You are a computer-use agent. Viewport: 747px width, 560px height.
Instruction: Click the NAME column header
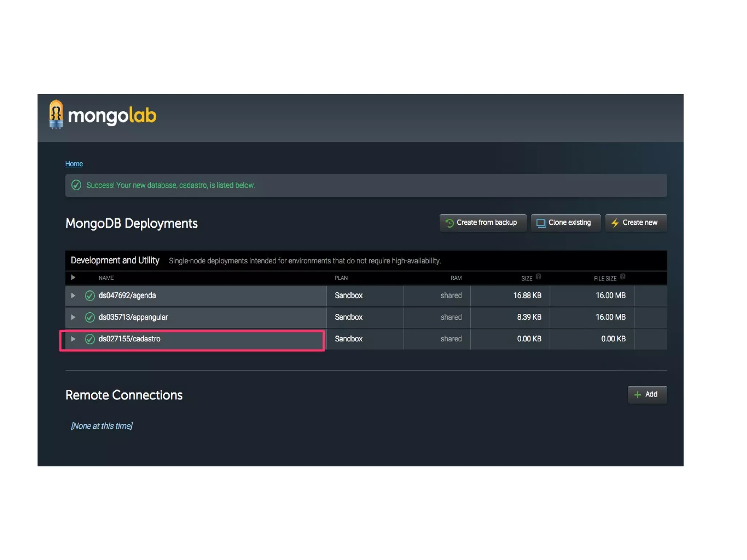(106, 278)
